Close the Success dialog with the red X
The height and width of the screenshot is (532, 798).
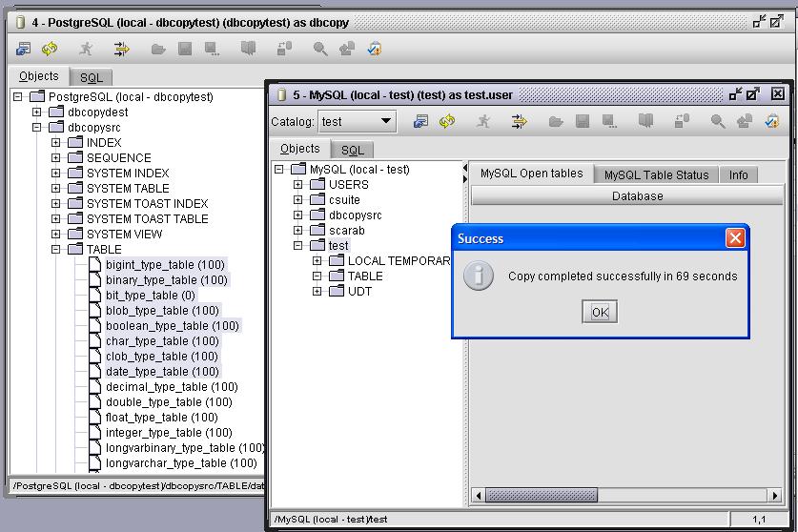tap(734, 238)
